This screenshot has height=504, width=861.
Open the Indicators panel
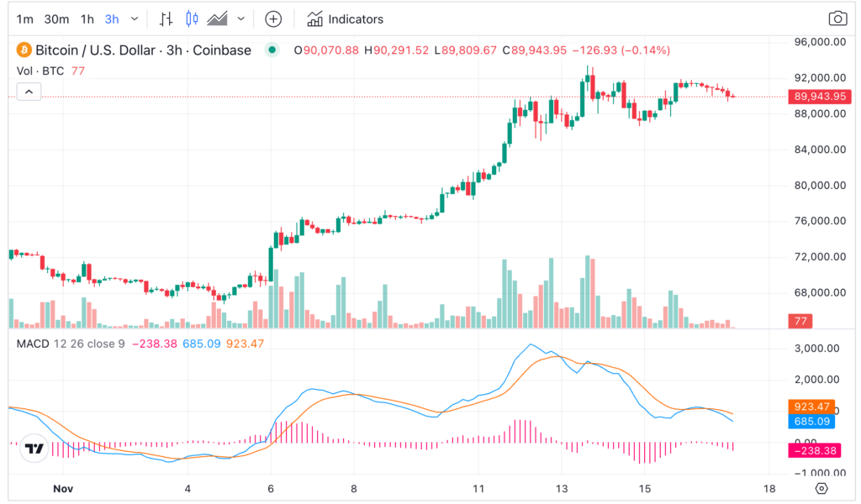click(x=346, y=18)
